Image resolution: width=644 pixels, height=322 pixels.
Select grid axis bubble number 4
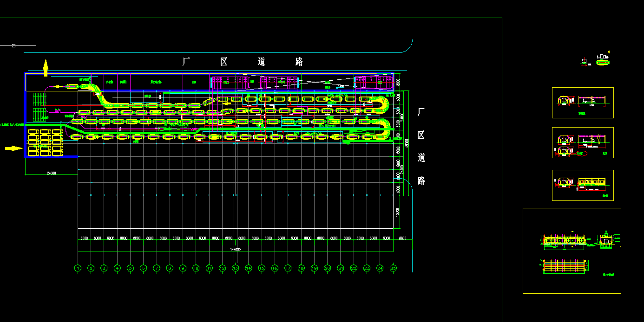[x=117, y=268]
